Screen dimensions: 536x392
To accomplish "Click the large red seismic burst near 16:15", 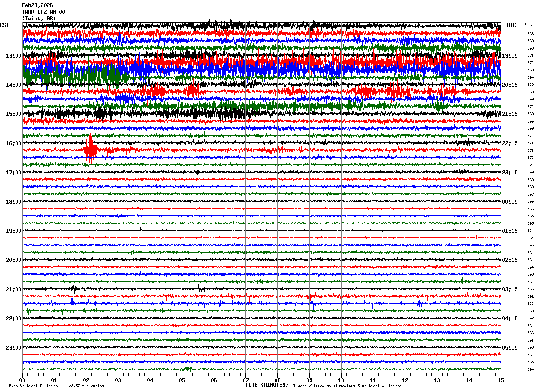I will tap(91, 149).
